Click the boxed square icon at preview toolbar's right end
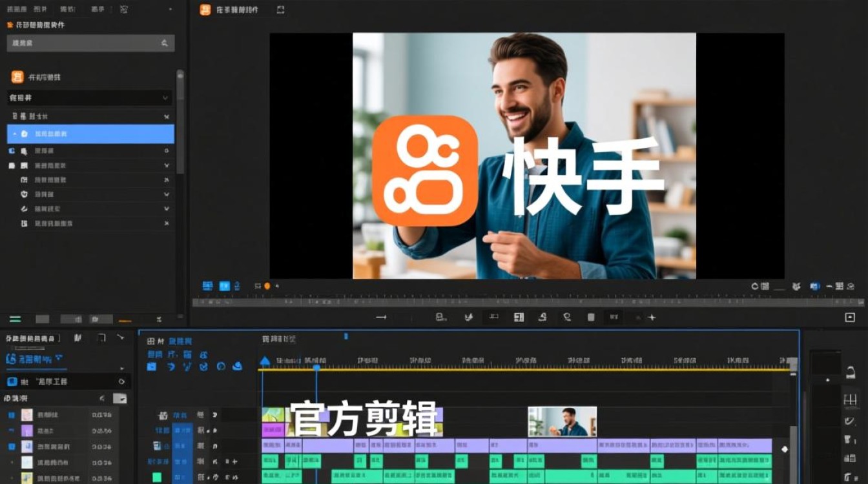Viewport: 868px width, 484px height. point(850,318)
